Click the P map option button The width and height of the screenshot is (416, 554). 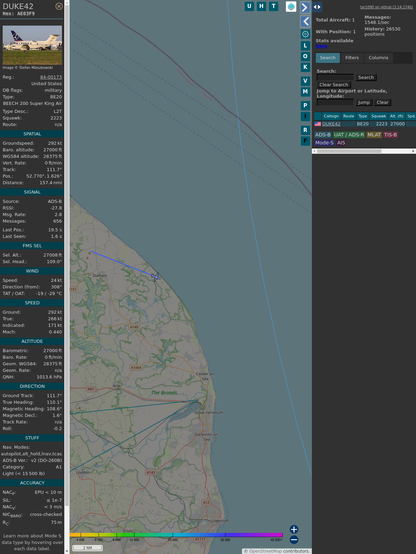click(305, 106)
